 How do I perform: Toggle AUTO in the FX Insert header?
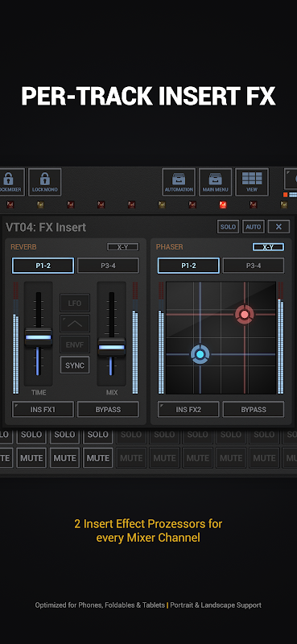(254, 227)
